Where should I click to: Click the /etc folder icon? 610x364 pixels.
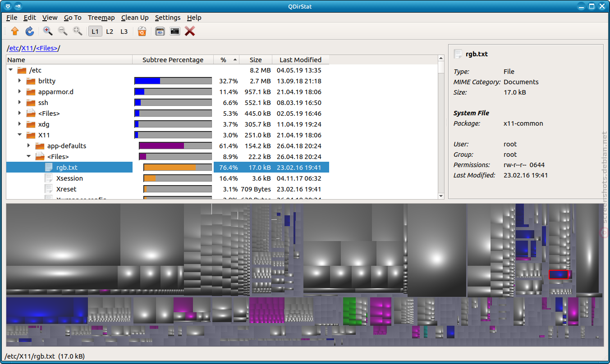tap(22, 70)
